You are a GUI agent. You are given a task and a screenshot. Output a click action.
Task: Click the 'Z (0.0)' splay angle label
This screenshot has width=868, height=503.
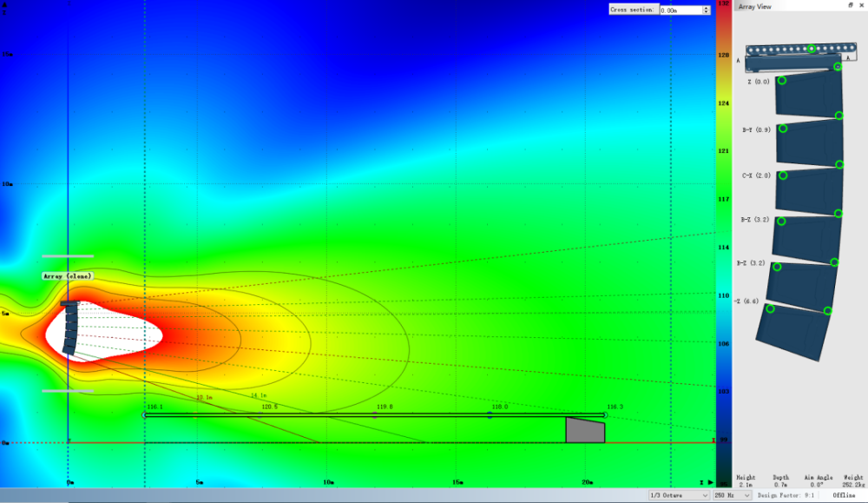tap(759, 82)
